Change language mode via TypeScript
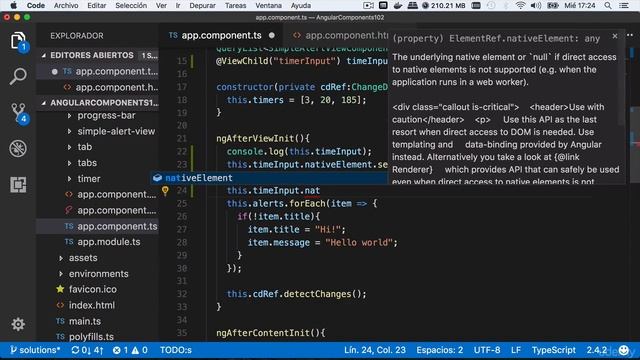The height and width of the screenshot is (360, 640). (x=553, y=350)
